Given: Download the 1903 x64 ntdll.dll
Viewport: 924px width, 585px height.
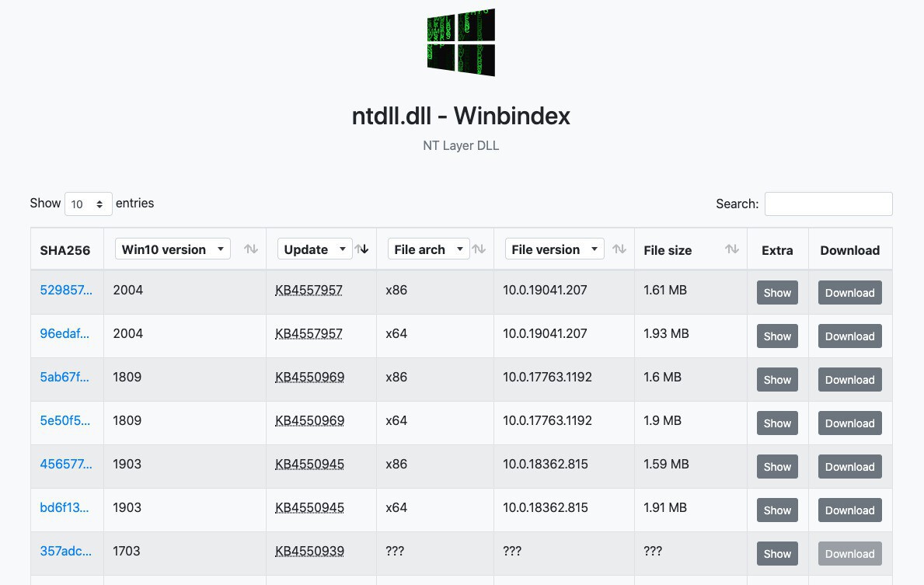Looking at the screenshot, I should 849,510.
